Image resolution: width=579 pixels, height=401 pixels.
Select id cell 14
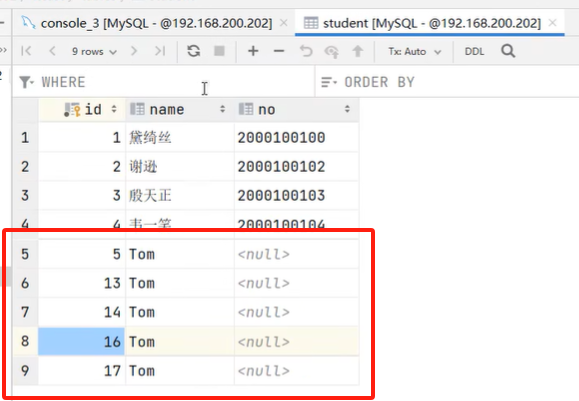pos(82,312)
